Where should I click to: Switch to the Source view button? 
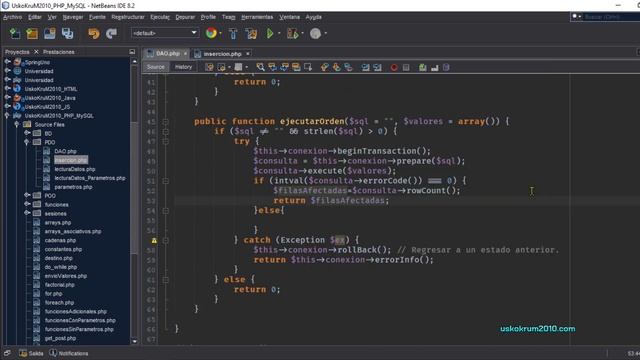tap(156, 67)
